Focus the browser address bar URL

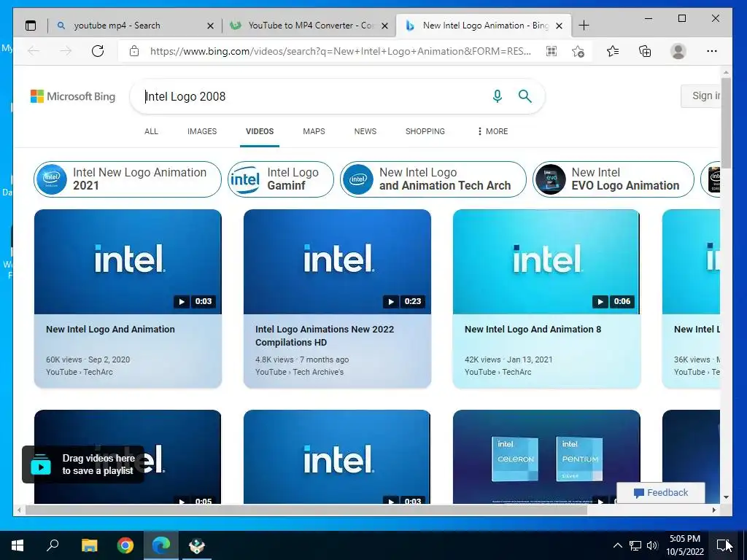[340, 51]
